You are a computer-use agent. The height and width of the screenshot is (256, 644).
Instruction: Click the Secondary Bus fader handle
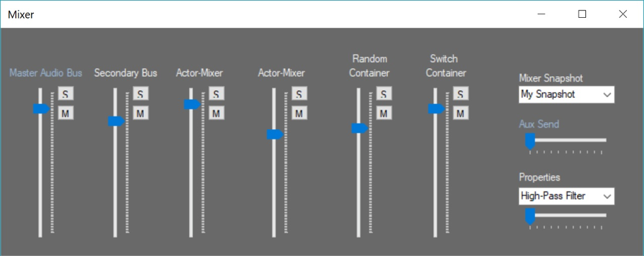pos(116,121)
